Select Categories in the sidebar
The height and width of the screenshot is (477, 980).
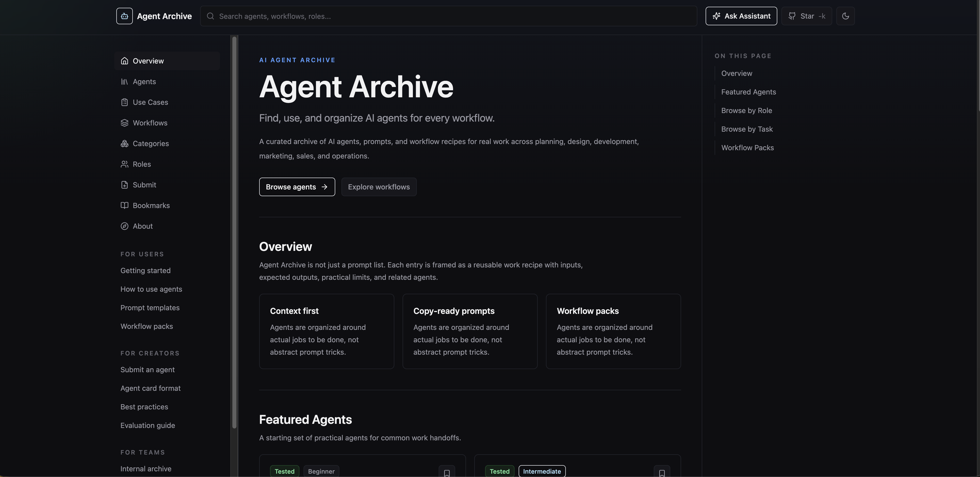point(167,144)
